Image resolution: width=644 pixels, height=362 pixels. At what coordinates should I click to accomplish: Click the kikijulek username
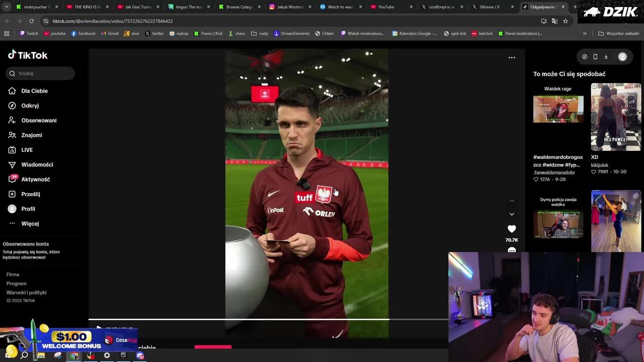coord(600,165)
